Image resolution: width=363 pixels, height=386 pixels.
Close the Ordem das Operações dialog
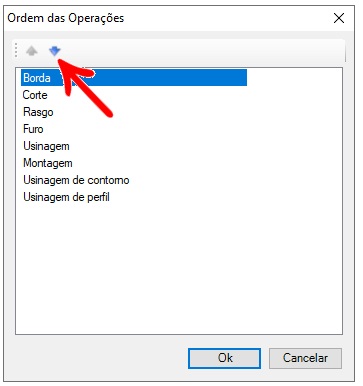[339, 18]
